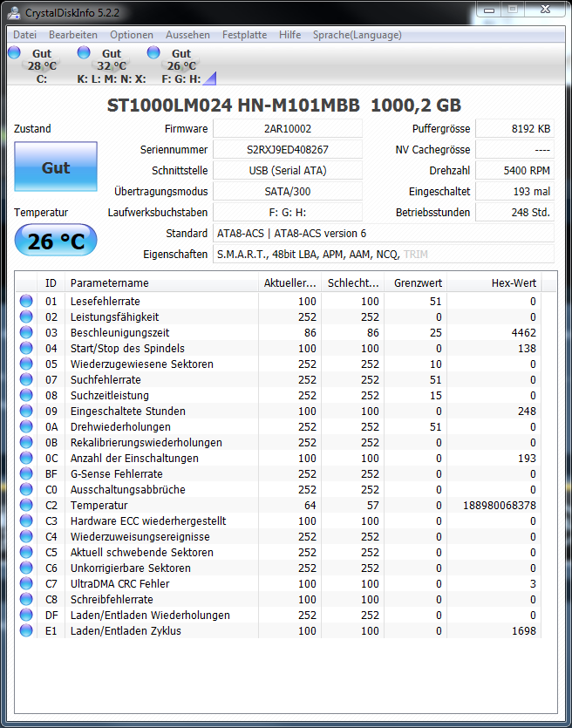Click the status orb for Beschleunigungszeit
Image resolution: width=572 pixels, height=728 pixels.
(26, 332)
